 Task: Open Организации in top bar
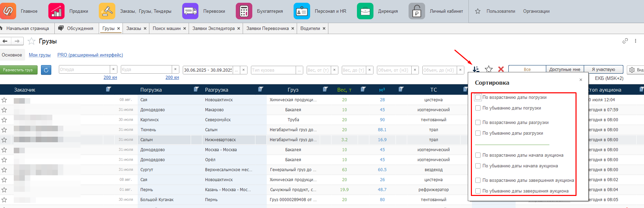click(x=536, y=11)
